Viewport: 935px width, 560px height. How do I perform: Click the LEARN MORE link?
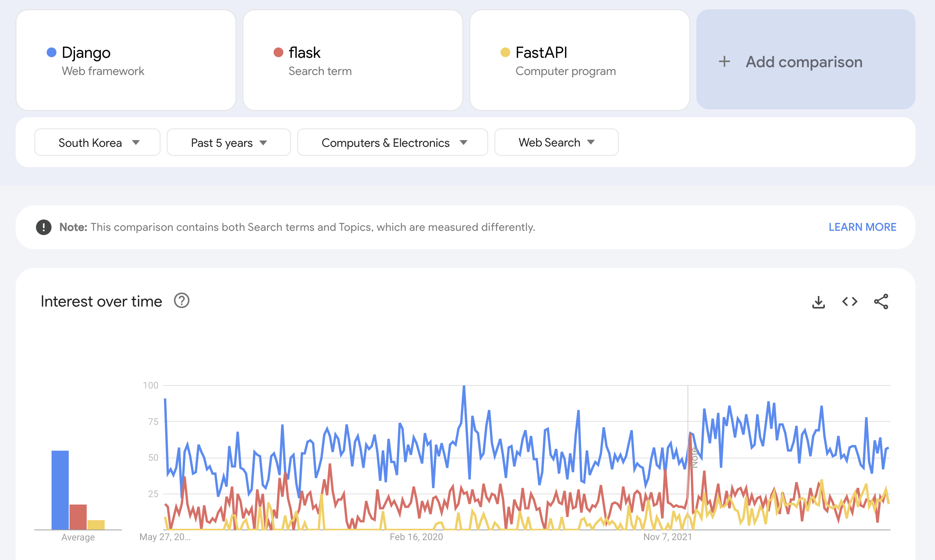[862, 227]
